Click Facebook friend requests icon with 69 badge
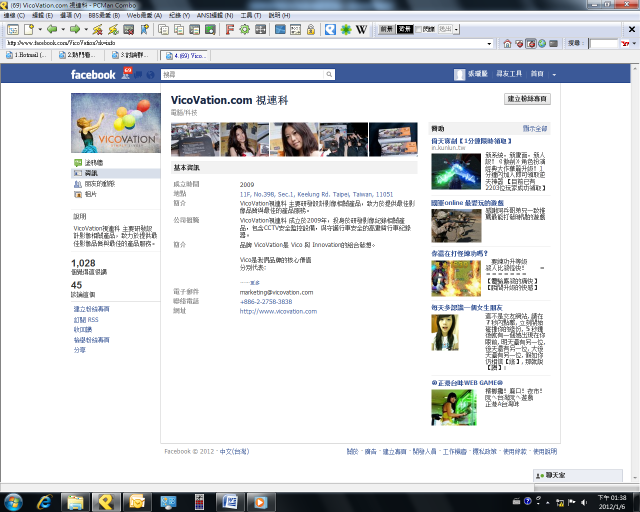640x512 pixels. 127,73
